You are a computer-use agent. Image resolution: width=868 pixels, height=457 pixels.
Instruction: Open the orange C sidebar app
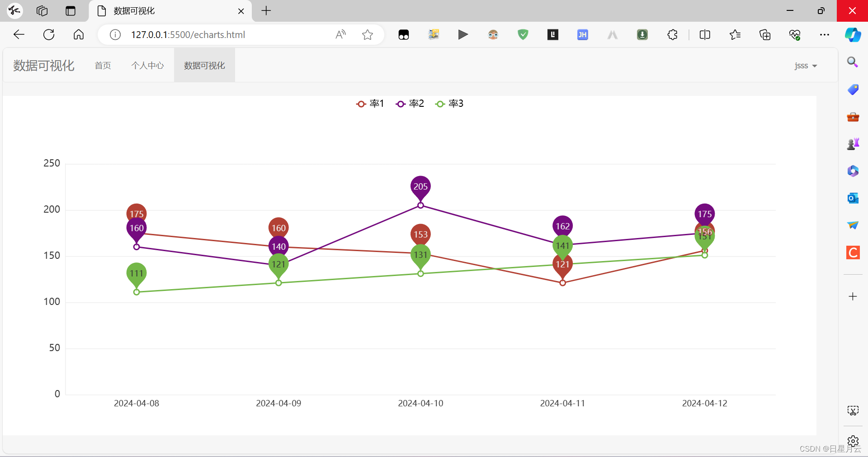[853, 252]
